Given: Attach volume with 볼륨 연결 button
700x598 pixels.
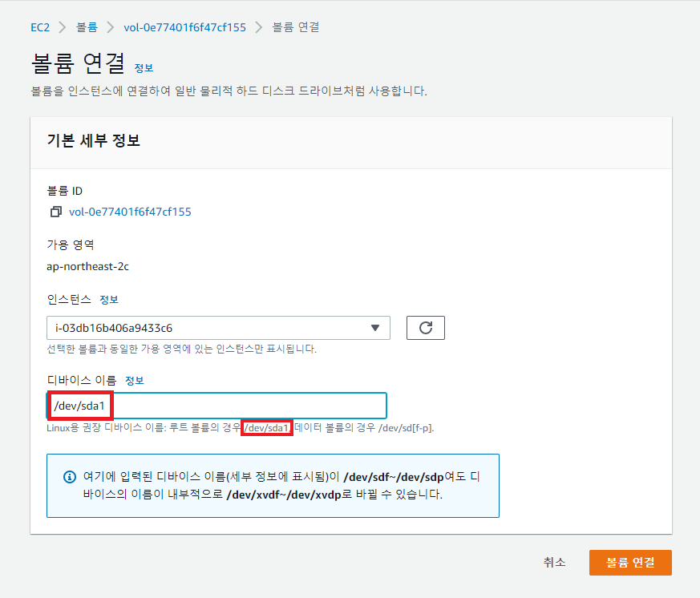Looking at the screenshot, I should [630, 562].
